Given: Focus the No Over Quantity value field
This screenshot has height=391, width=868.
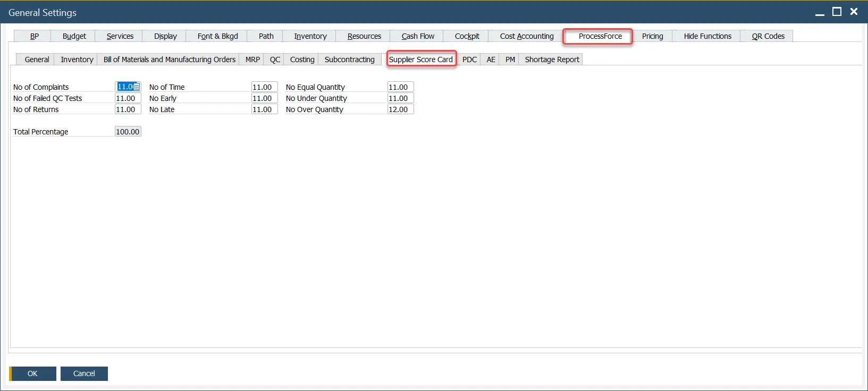Looking at the screenshot, I should [x=400, y=109].
